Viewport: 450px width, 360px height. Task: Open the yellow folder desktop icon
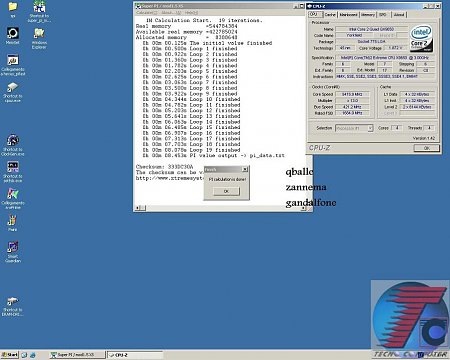click(13, 9)
